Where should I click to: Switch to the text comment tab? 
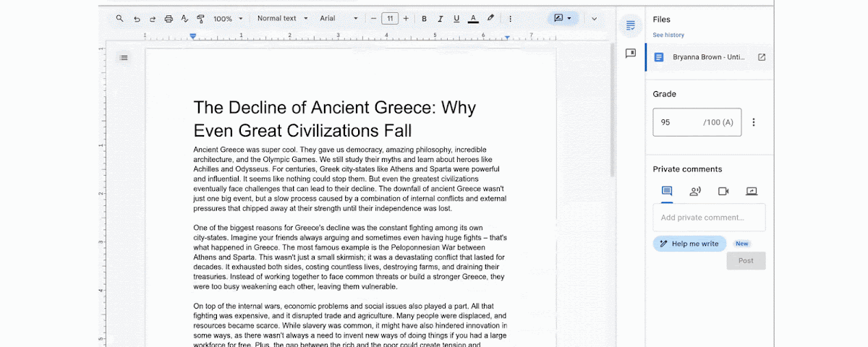(x=667, y=191)
